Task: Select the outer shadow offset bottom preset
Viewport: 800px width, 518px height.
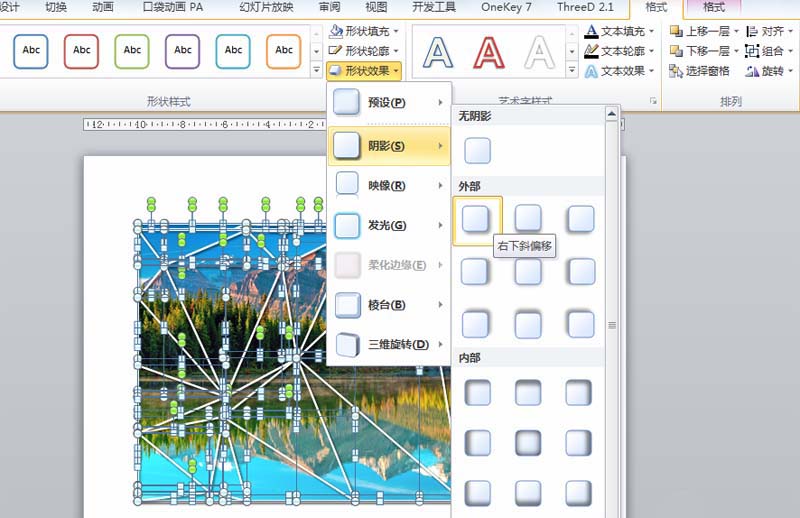Action: click(528, 219)
